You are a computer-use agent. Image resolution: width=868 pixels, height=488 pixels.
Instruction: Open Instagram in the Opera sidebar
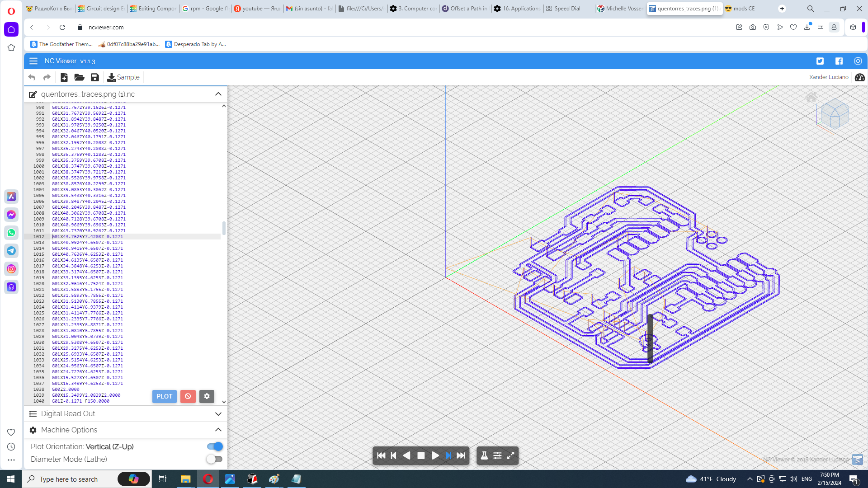point(11,269)
